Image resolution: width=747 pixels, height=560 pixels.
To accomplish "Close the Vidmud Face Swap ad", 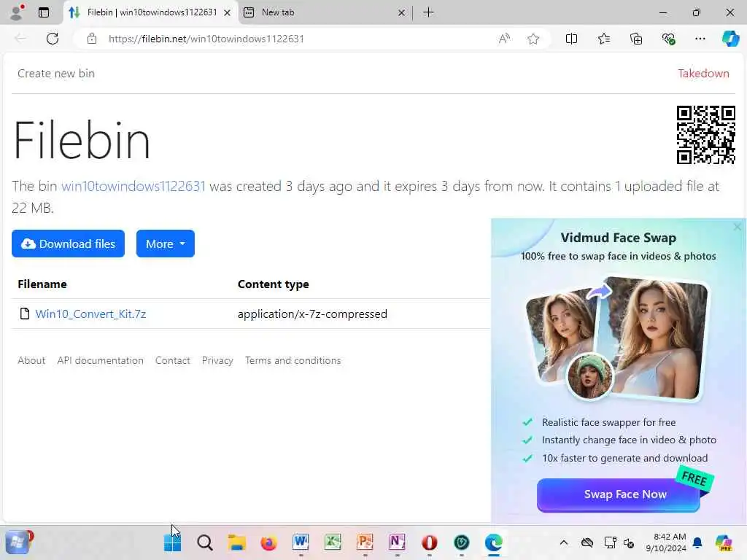I will click(738, 227).
